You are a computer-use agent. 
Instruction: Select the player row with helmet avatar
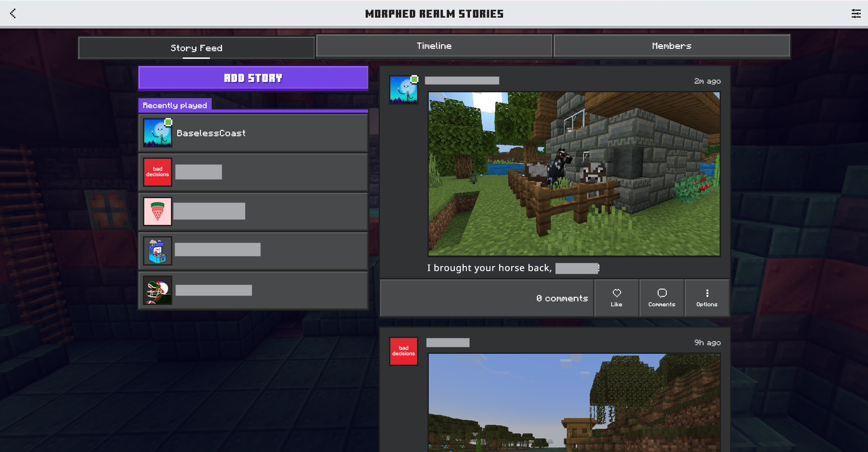[x=253, y=290]
